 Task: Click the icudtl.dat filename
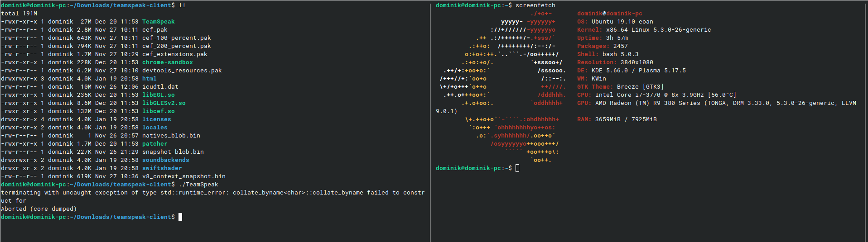(160, 87)
